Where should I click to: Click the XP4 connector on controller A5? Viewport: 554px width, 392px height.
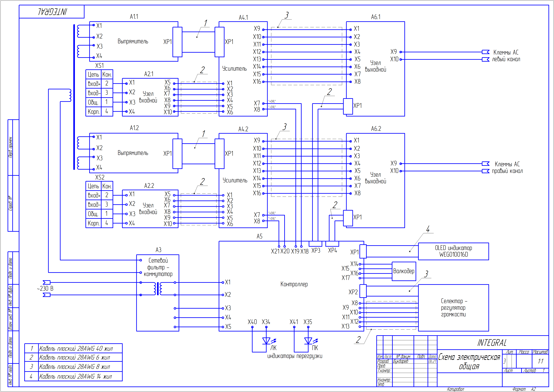point(332,244)
